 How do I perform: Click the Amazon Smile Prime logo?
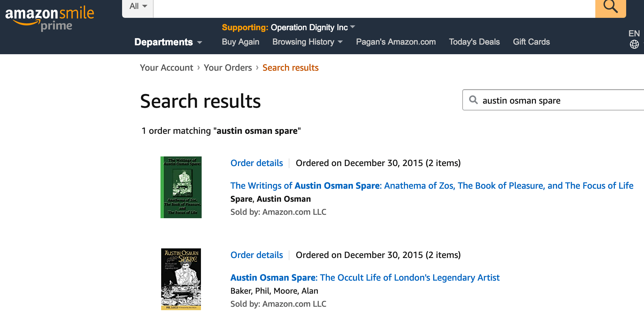click(49, 19)
